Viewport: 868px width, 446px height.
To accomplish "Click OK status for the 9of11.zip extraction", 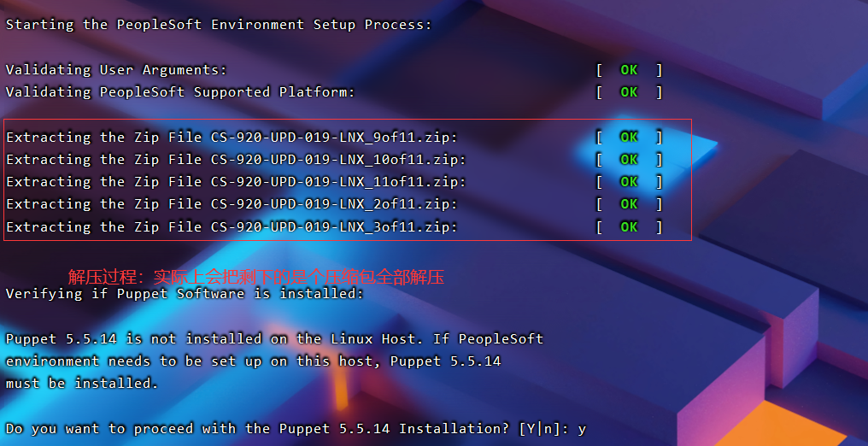I will (629, 138).
